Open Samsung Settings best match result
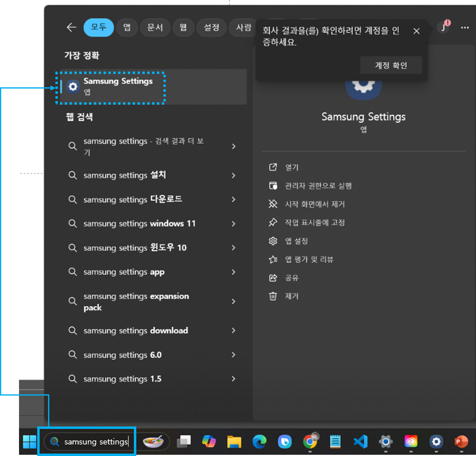476x456 pixels. pyautogui.click(x=153, y=87)
